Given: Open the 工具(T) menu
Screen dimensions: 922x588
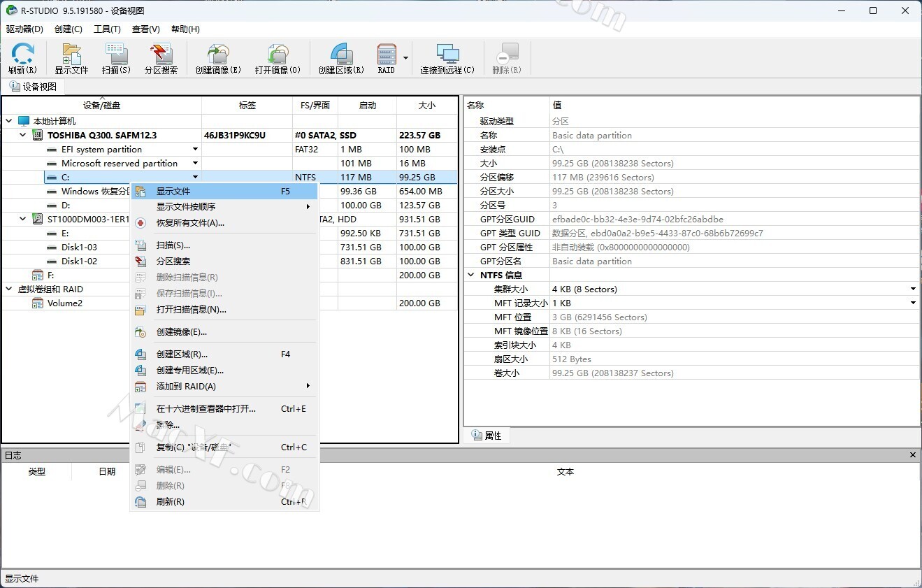Looking at the screenshot, I should click(107, 29).
